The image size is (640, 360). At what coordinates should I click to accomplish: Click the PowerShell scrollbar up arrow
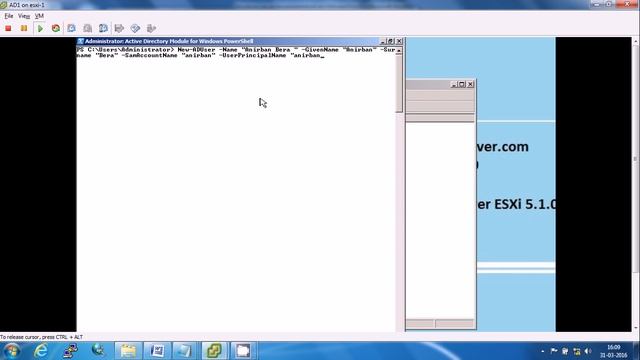coord(399,50)
